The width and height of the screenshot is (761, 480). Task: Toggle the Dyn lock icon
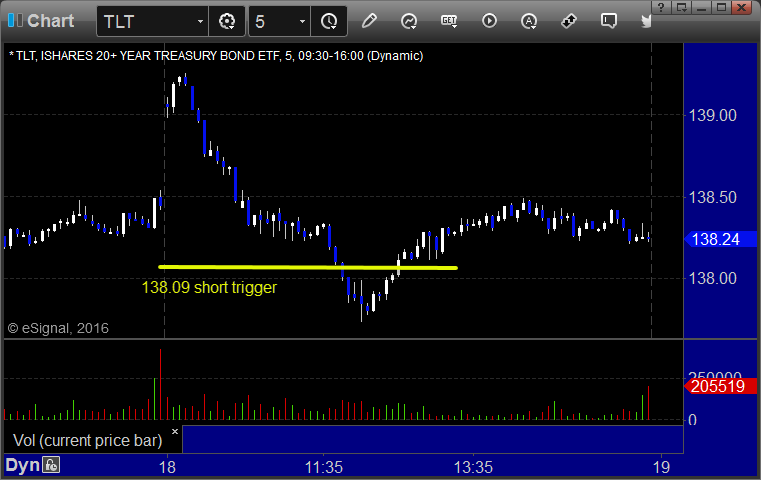point(50,465)
